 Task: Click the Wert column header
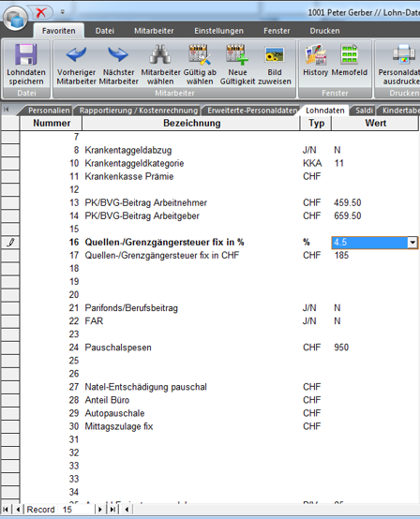tap(375, 123)
